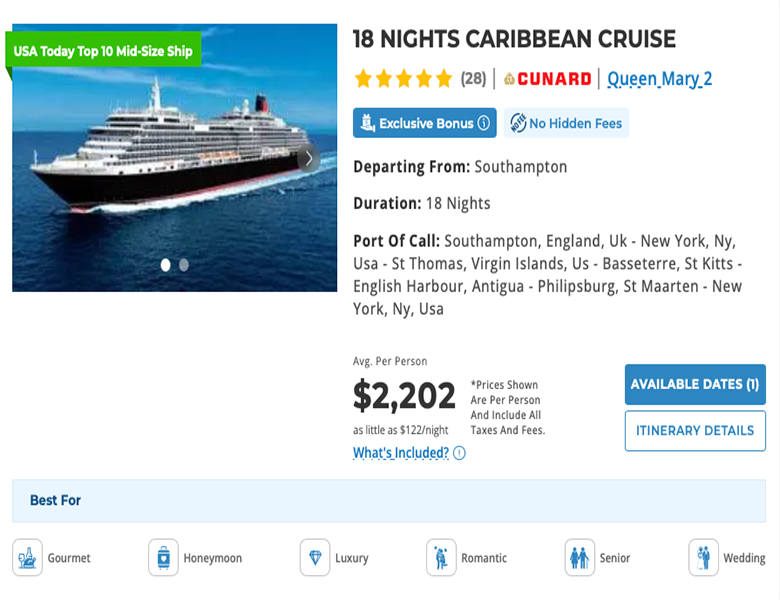
Task: Advance to next ship photo arrow
Action: [309, 158]
